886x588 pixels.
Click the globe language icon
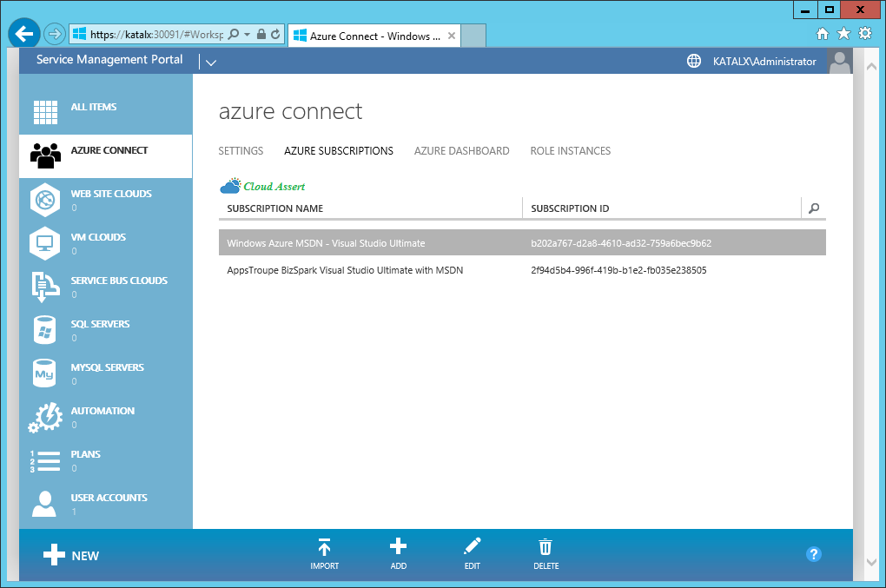[x=694, y=61]
